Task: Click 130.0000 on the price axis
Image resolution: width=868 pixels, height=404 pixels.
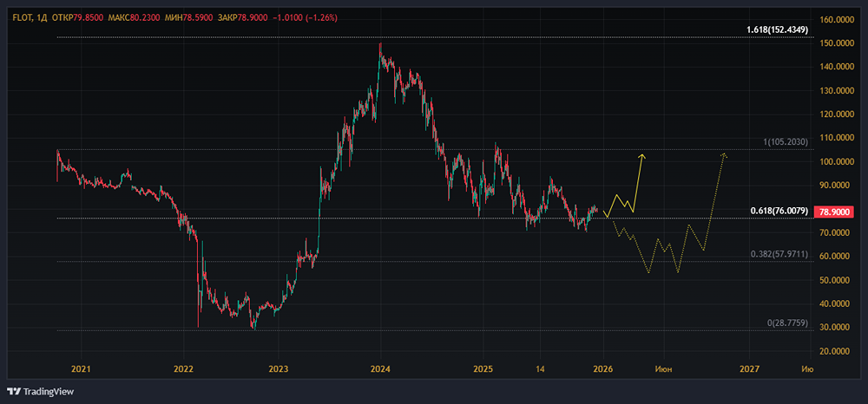Action: (837, 91)
